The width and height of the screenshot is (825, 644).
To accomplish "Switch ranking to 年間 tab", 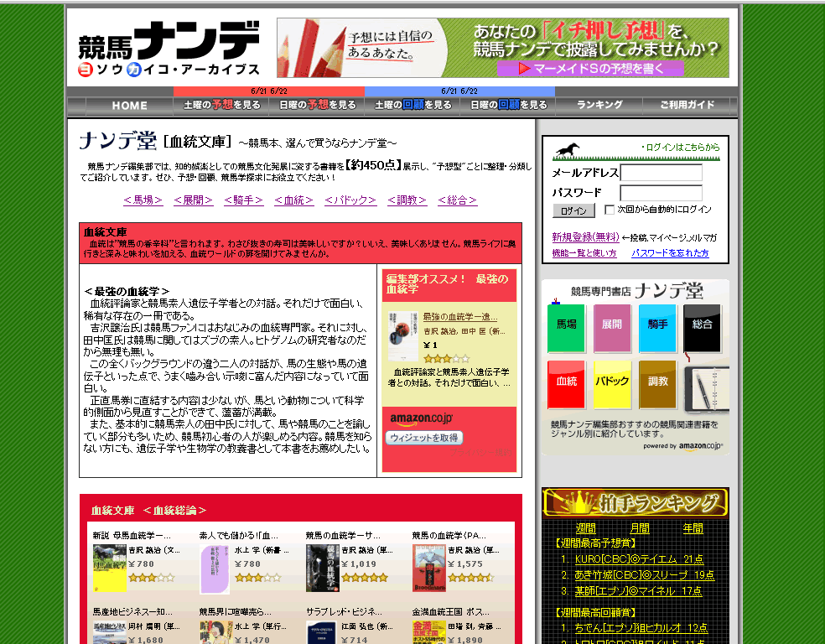I will tap(693, 527).
